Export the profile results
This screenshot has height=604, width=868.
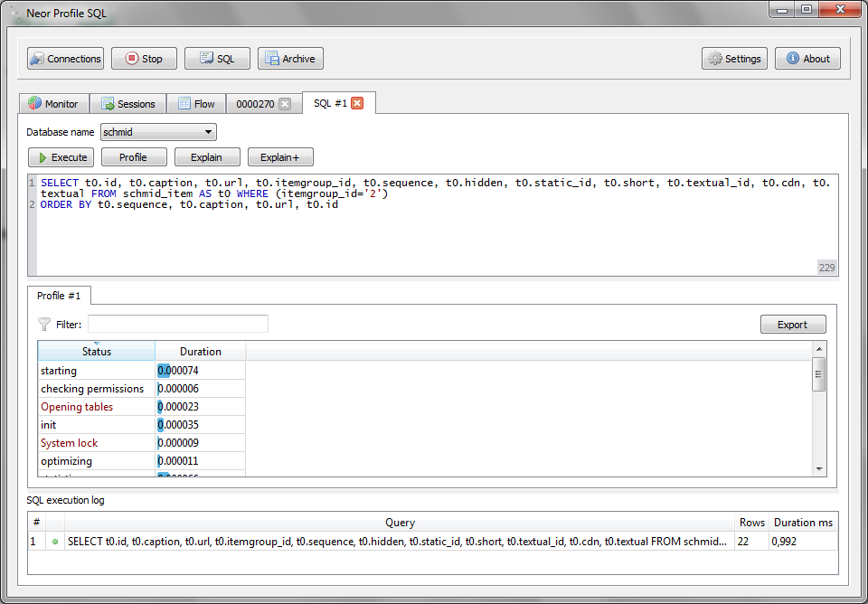(x=793, y=325)
